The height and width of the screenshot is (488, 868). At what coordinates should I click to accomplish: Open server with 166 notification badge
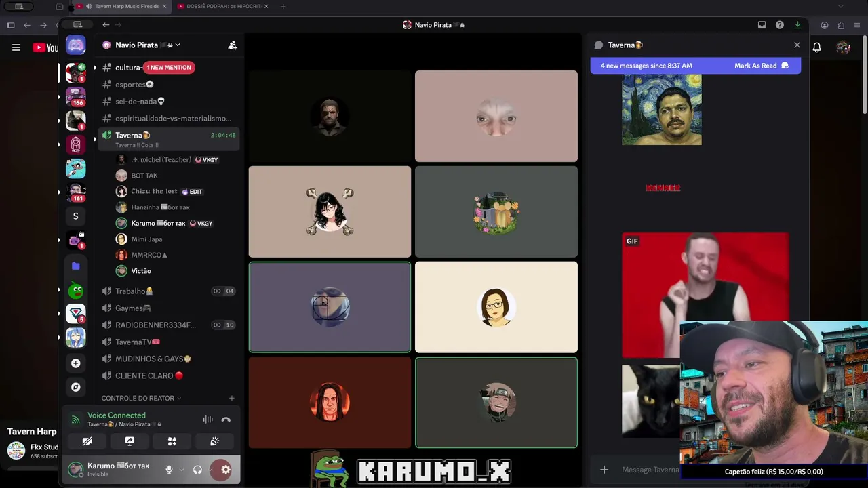75,96
